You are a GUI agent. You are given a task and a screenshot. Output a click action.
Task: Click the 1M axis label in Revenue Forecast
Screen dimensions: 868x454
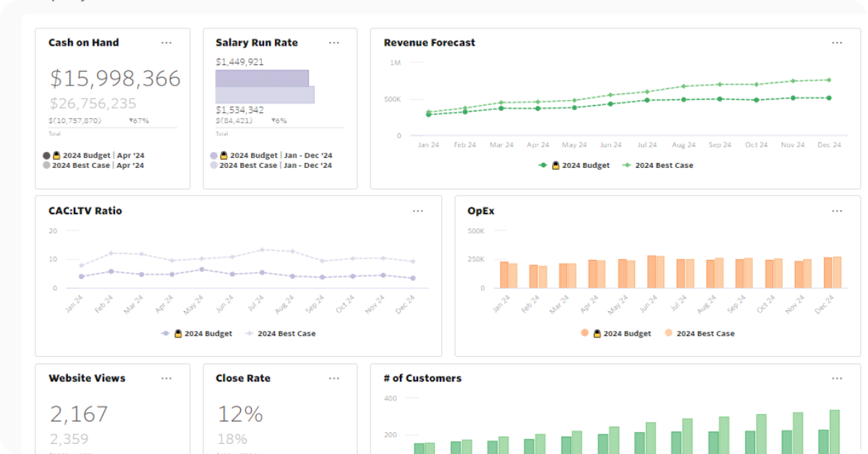pos(395,63)
